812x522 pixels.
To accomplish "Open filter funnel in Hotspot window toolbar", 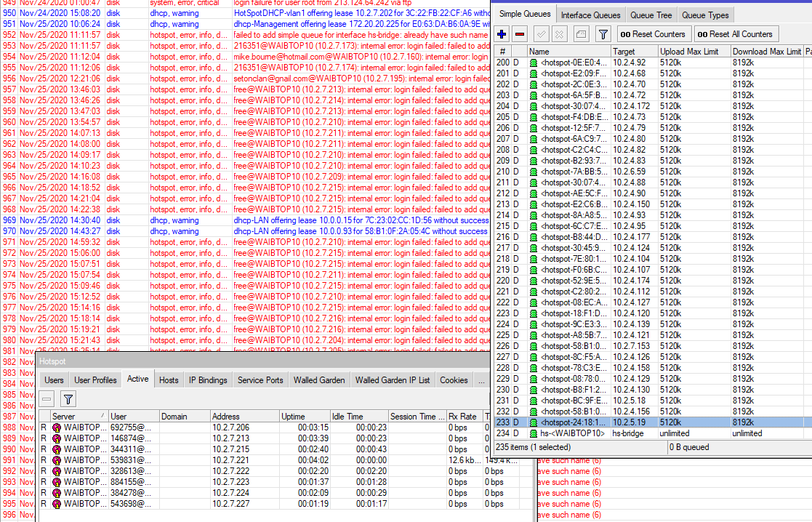I will (x=68, y=398).
